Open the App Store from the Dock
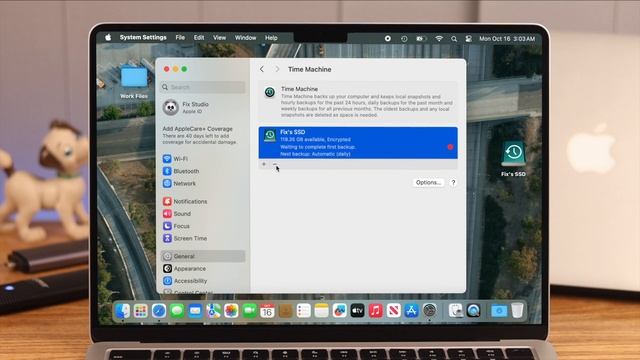The width and height of the screenshot is (640, 360). [411, 311]
